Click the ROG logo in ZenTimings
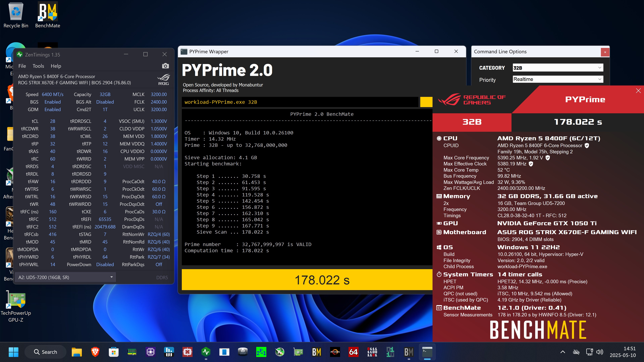 coord(164,79)
